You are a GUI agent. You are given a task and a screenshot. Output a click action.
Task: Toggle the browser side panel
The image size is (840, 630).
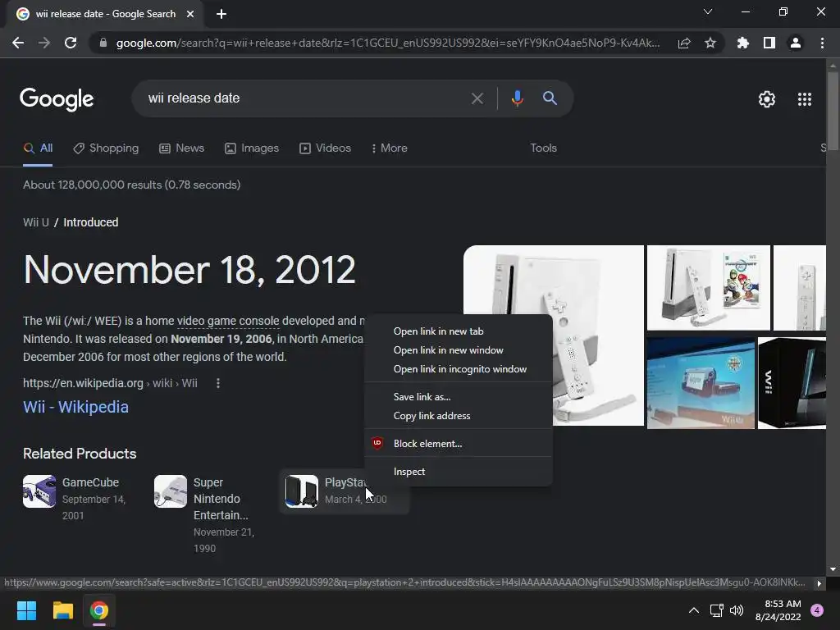tap(769, 43)
